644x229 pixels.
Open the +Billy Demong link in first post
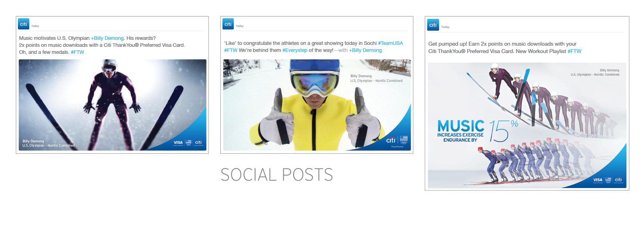107,38
